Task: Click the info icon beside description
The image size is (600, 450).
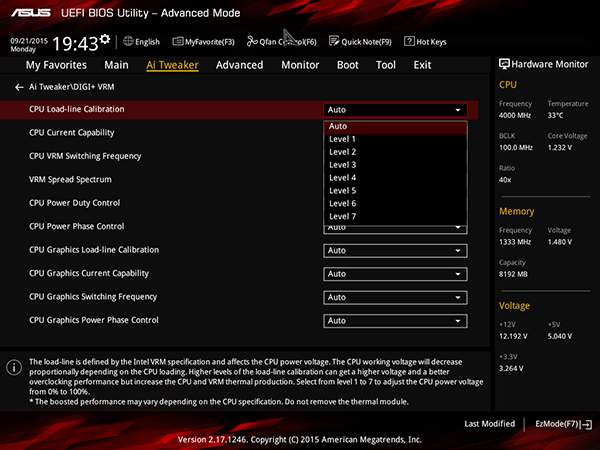Action: (14, 367)
